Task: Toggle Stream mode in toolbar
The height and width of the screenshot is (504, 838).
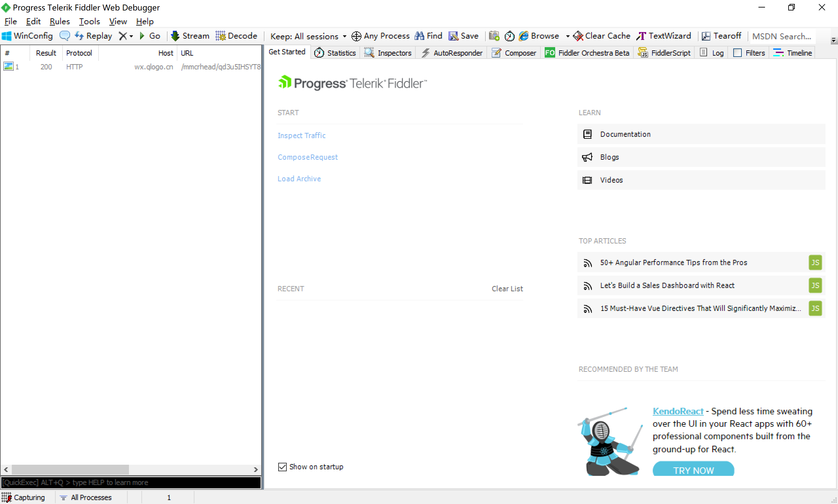Action: 190,36
